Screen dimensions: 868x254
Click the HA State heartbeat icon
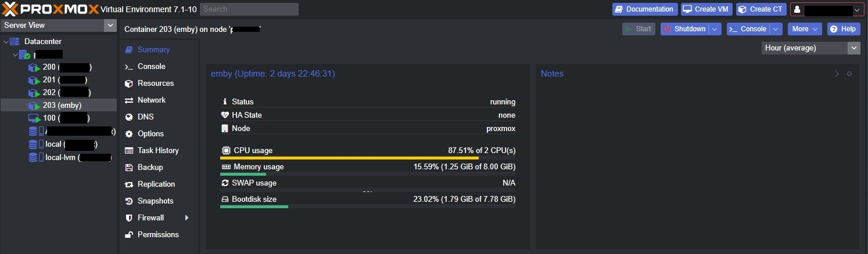pyautogui.click(x=225, y=115)
